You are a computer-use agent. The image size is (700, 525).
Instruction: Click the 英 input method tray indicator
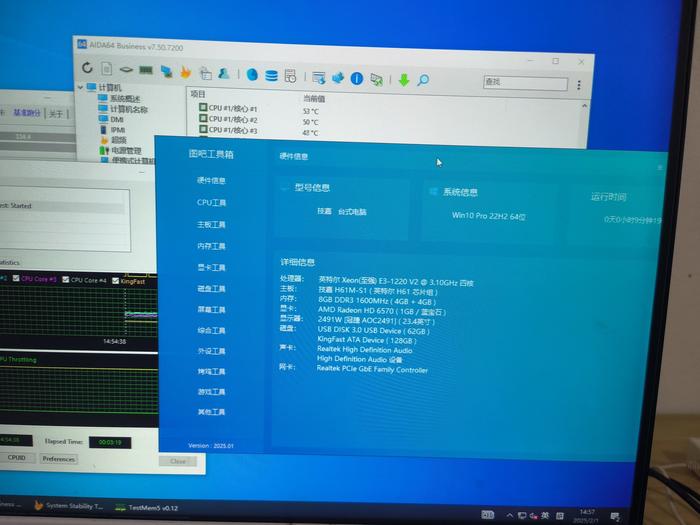click(545, 516)
